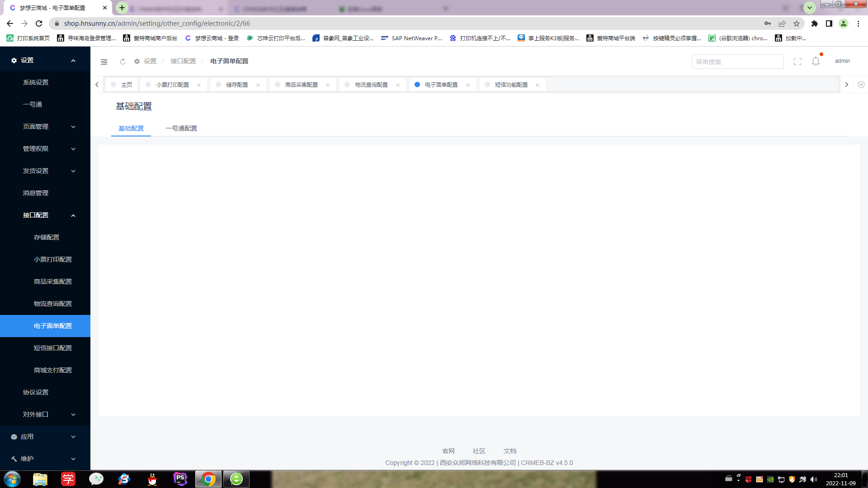Refresh the page with the reload icon

pyautogui.click(x=123, y=61)
